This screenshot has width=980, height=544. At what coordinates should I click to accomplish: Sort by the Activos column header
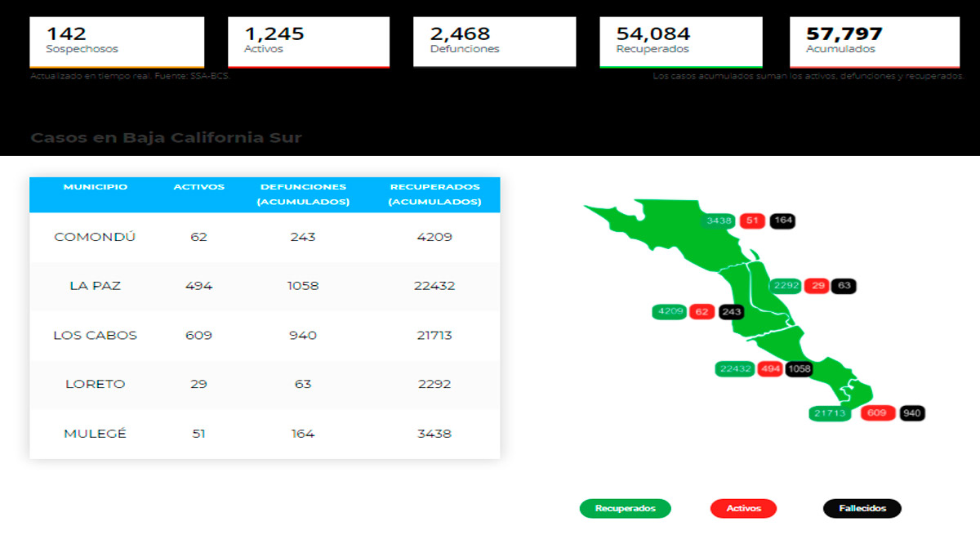(198, 187)
